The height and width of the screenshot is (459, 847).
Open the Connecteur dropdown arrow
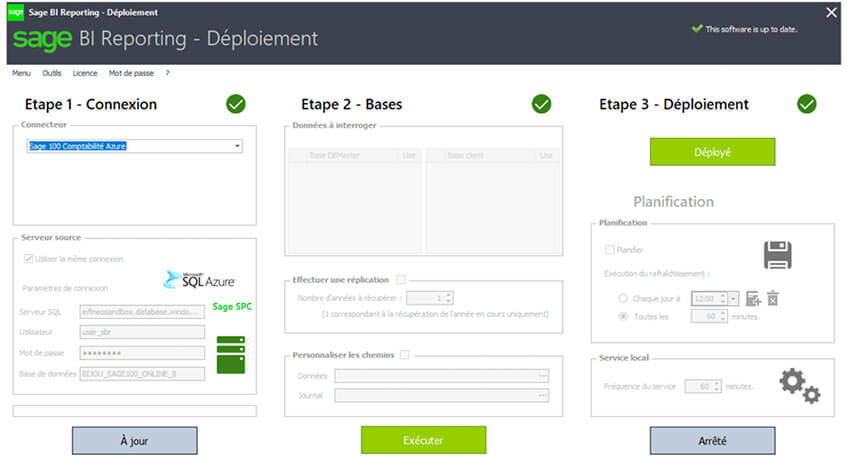(237, 146)
